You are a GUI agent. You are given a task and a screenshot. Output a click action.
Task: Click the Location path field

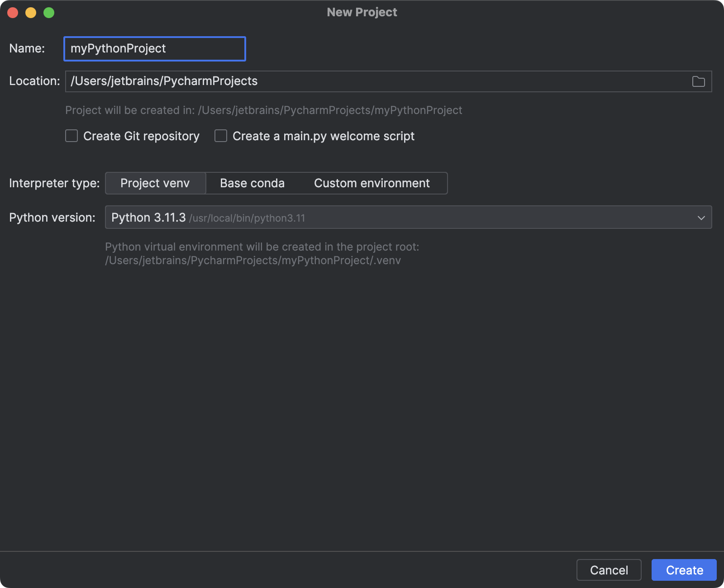pyautogui.click(x=317, y=81)
